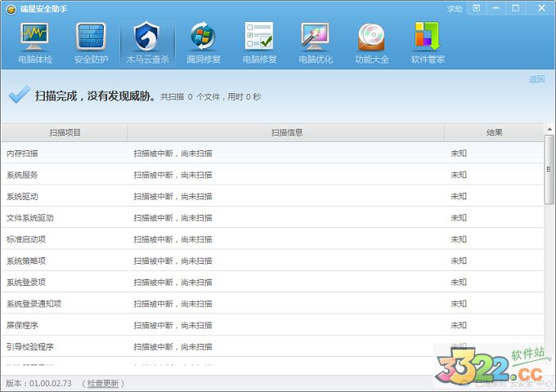Select the 引导校验程序 row
The height and width of the screenshot is (392, 556).
[272, 346]
